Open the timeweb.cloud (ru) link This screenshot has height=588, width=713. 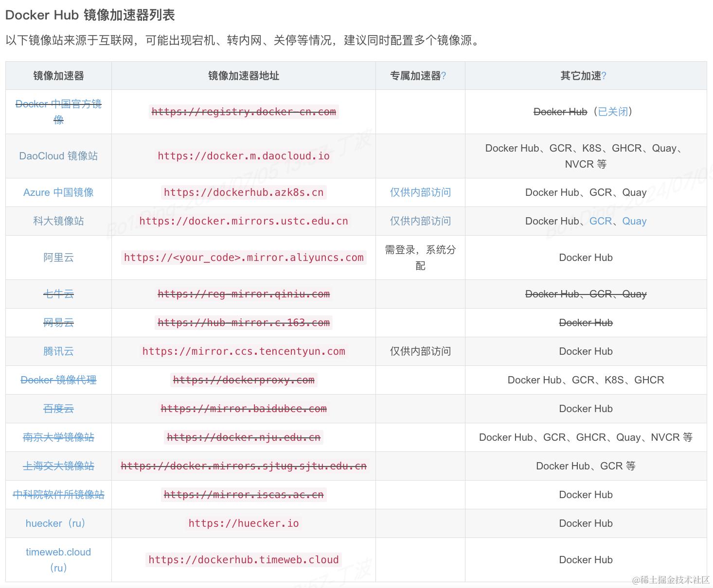pos(58,560)
